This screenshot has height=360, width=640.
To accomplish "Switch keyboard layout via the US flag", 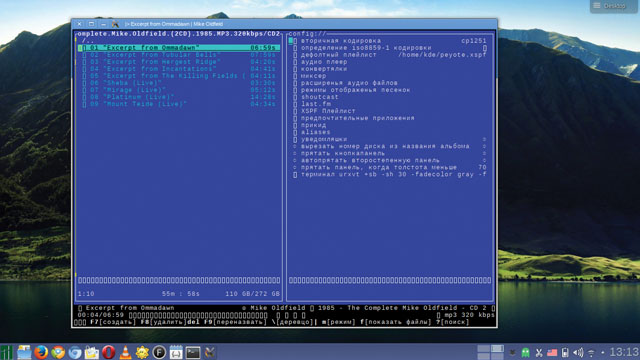I will (x=552, y=352).
